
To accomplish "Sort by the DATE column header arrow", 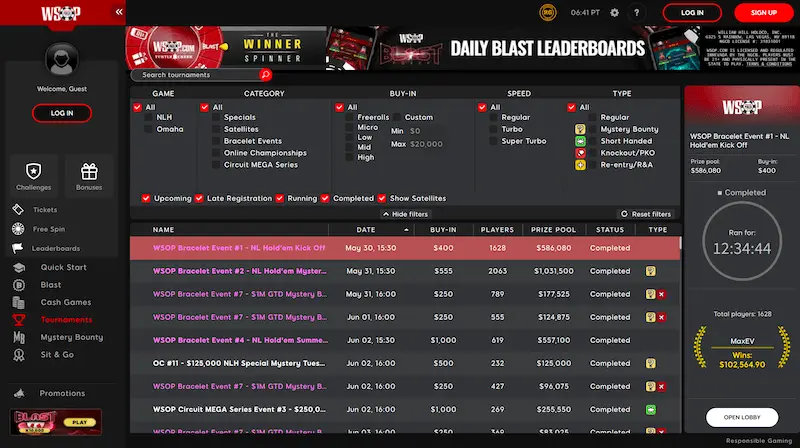I will click(406, 230).
